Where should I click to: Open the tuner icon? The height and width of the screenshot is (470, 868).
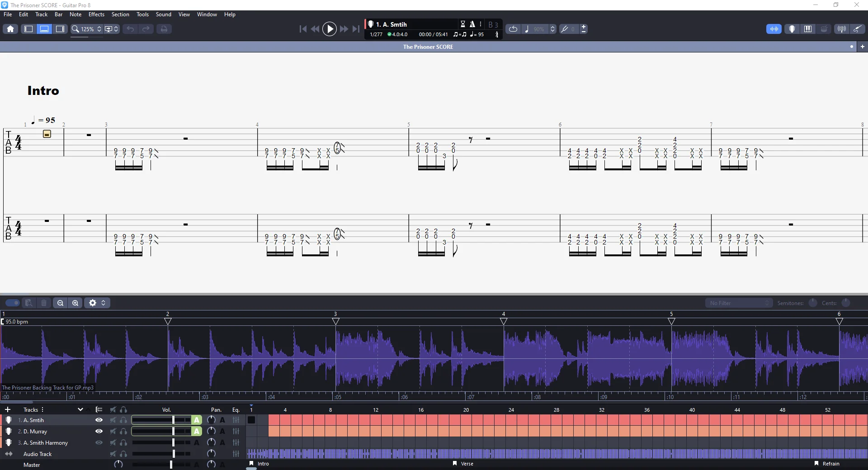click(x=842, y=29)
